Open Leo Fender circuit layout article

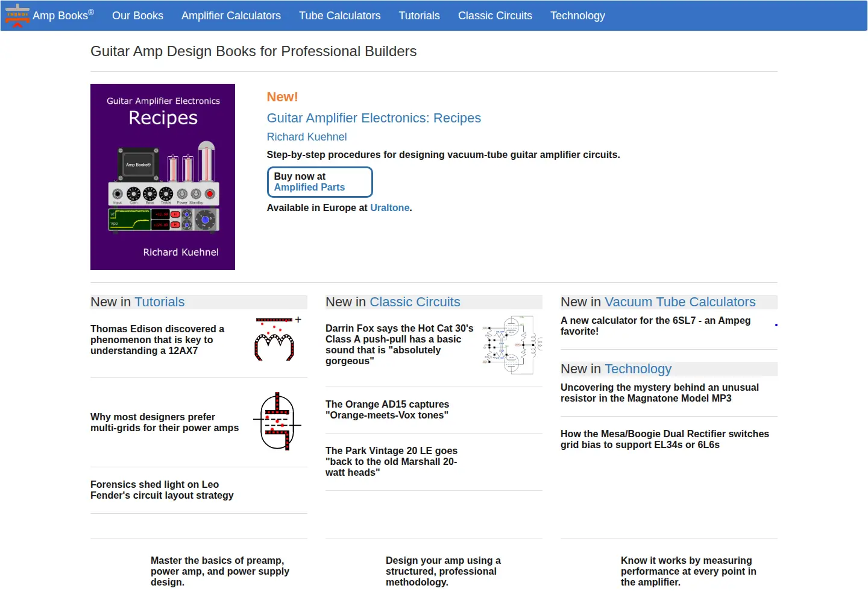click(x=162, y=490)
